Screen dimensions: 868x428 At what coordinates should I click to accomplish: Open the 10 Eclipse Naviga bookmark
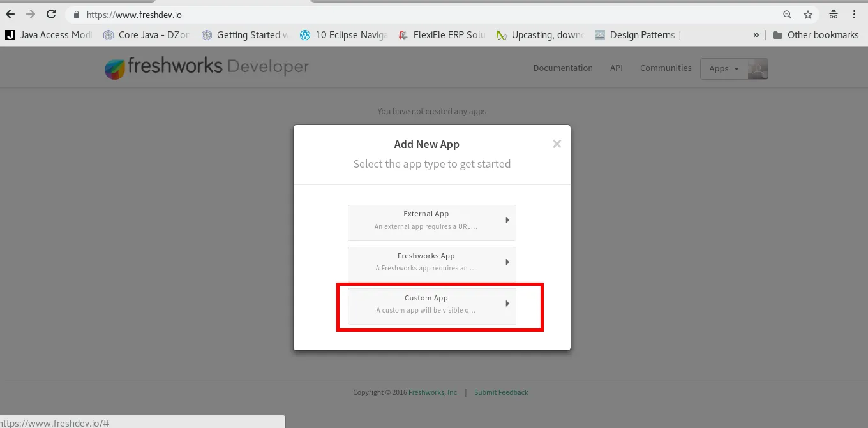pyautogui.click(x=343, y=35)
